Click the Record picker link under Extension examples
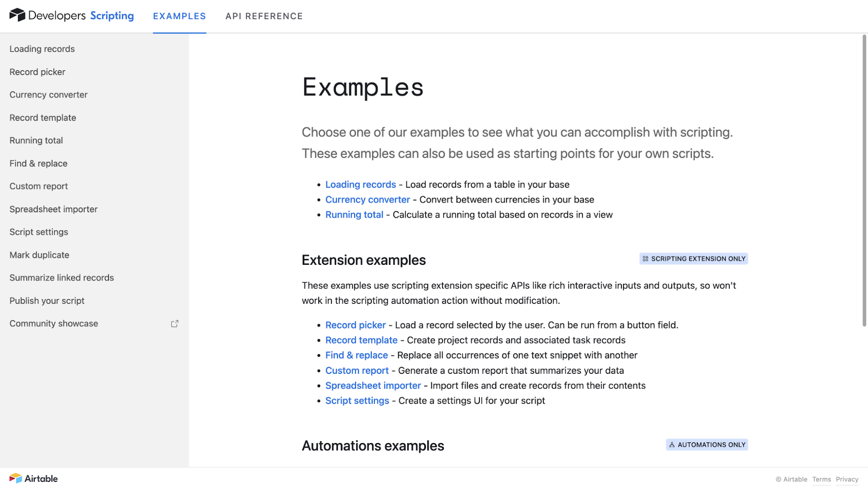 point(355,325)
